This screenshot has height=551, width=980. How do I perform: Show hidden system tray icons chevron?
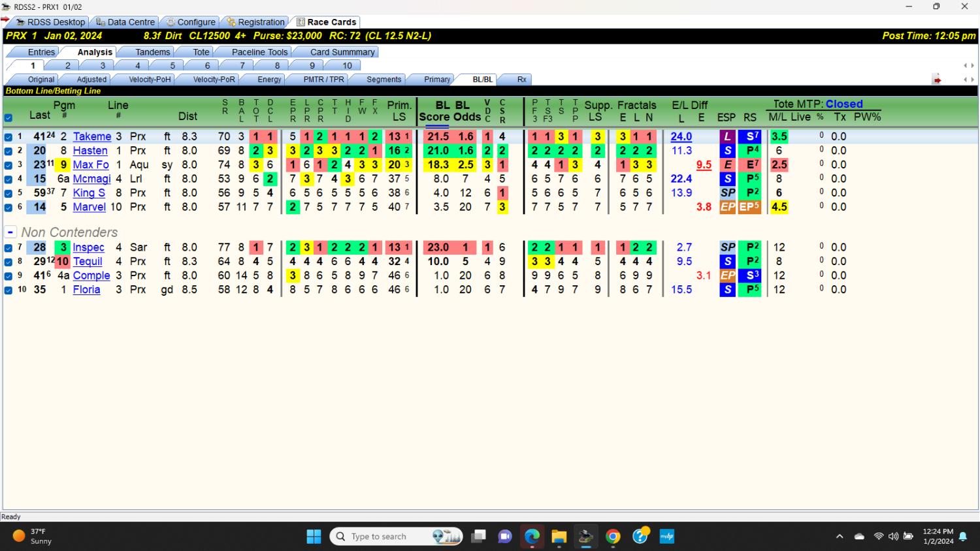tap(840, 537)
